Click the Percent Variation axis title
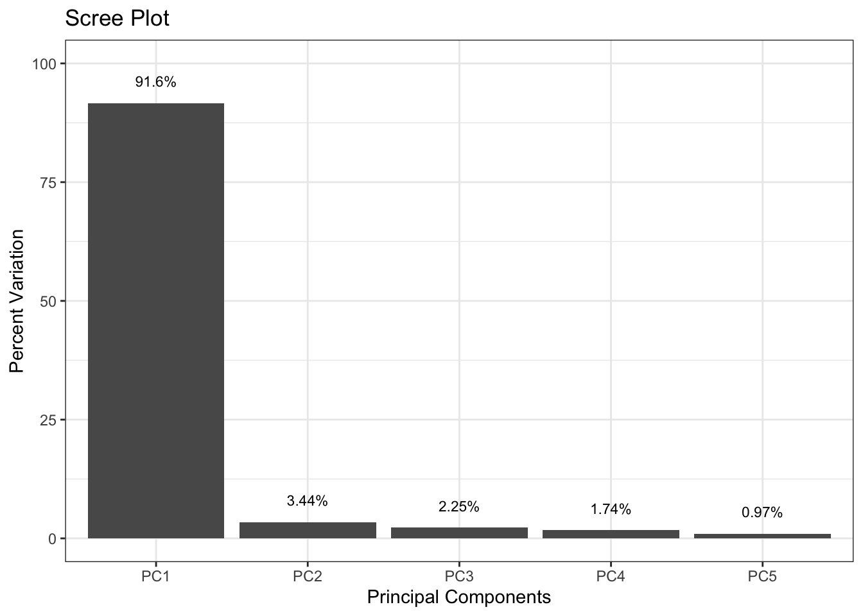Screen dimensions: 863x616 pyautogui.click(x=17, y=301)
